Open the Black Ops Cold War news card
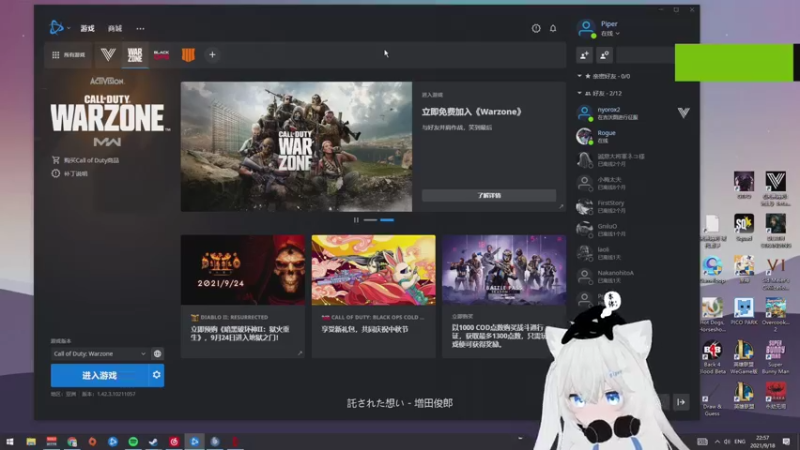 [373, 296]
